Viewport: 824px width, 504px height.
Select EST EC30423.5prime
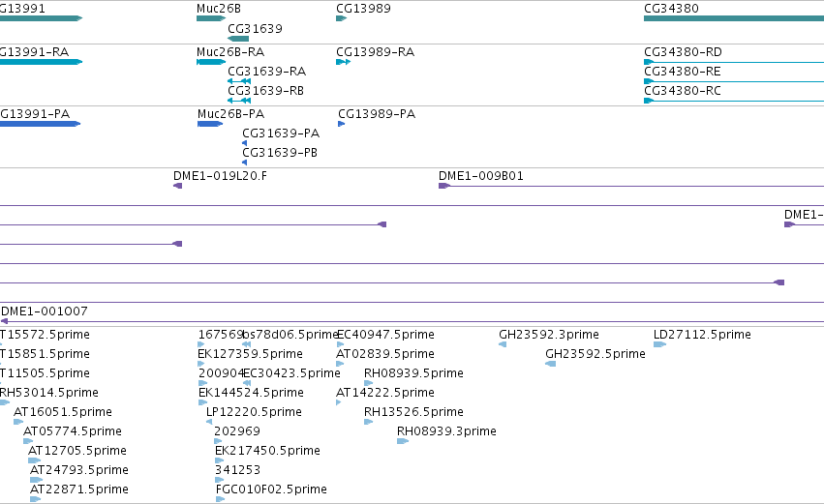click(x=291, y=373)
